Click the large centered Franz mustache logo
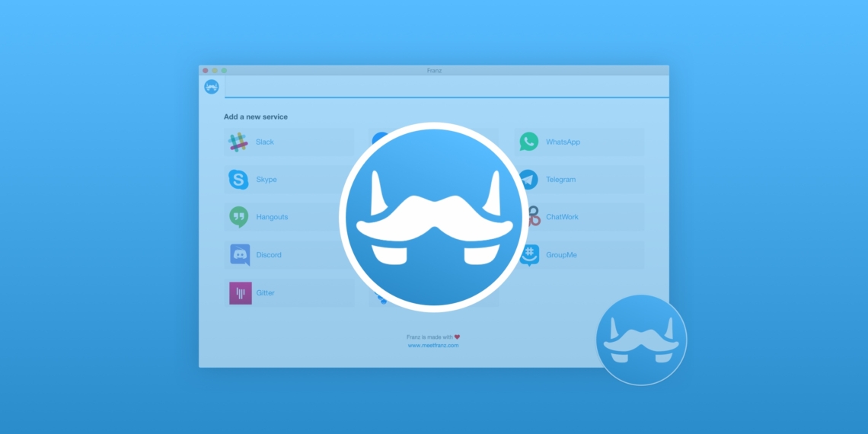 [x=433, y=217]
